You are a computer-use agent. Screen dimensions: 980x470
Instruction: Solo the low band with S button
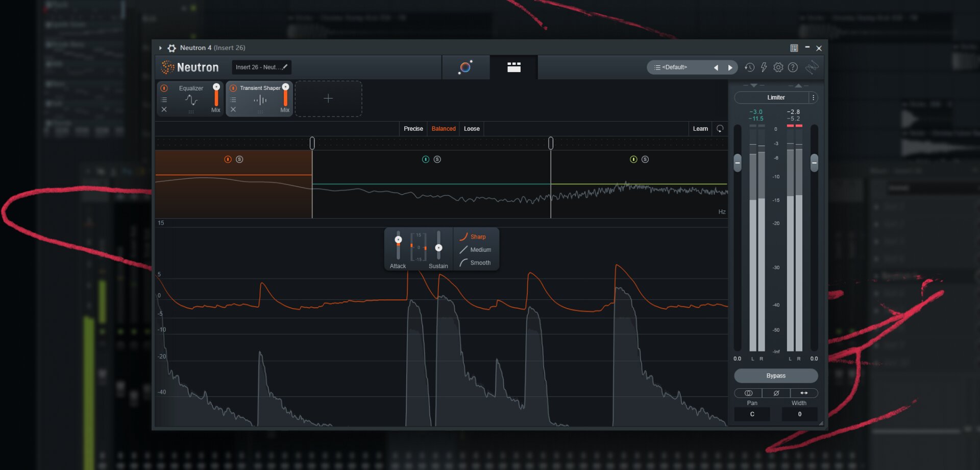pos(239,159)
